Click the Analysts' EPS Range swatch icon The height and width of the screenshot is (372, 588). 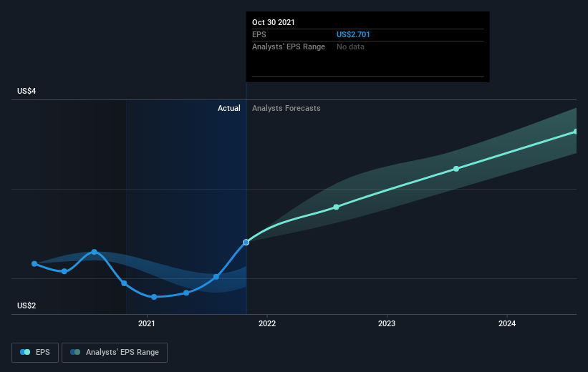pos(75,352)
